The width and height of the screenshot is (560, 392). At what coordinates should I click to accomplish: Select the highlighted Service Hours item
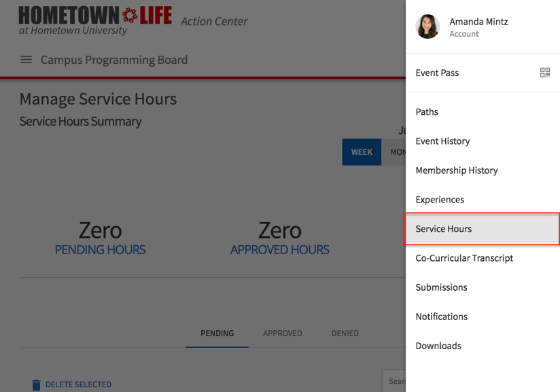[444, 229]
